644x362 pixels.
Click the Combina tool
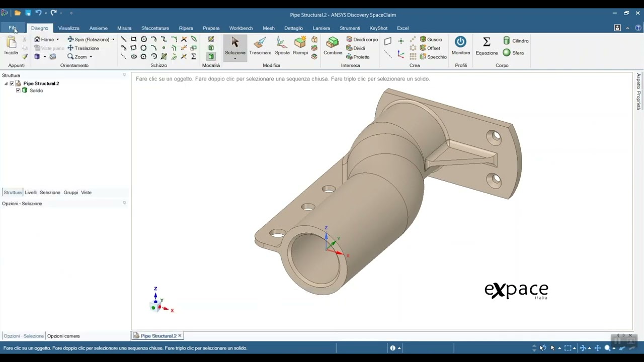(x=333, y=46)
